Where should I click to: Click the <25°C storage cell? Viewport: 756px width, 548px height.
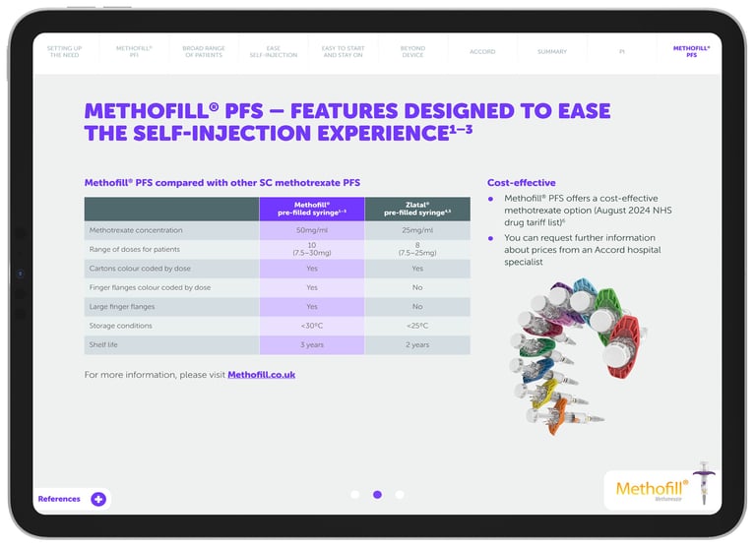pos(417,326)
